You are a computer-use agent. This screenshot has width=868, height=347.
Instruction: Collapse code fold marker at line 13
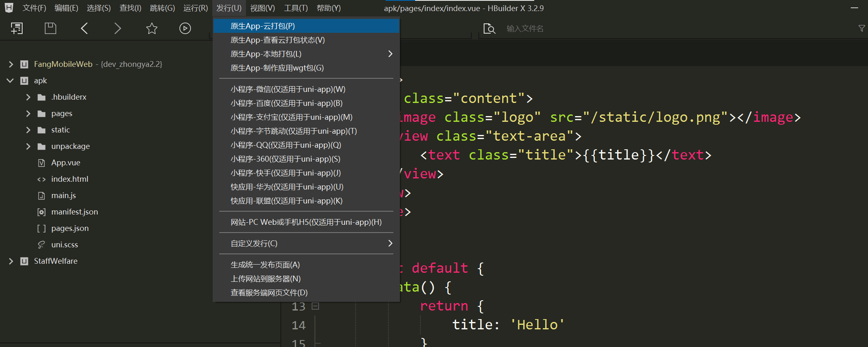tap(315, 306)
